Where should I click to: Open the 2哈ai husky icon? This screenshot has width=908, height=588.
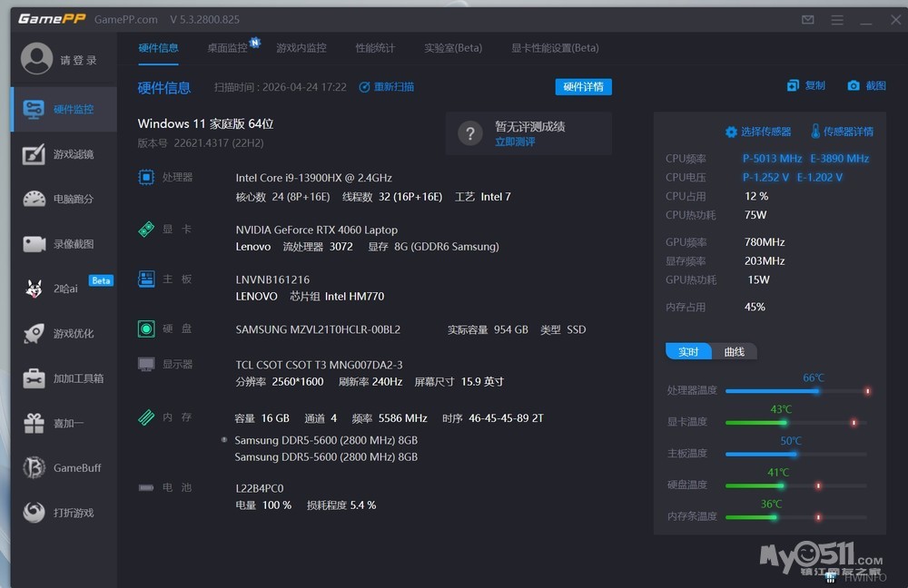click(x=34, y=289)
